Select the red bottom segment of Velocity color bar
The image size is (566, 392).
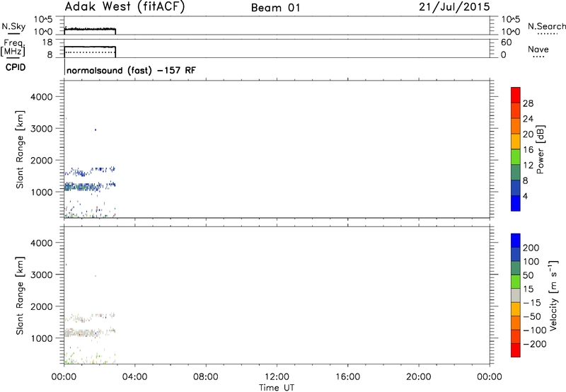[516, 350]
